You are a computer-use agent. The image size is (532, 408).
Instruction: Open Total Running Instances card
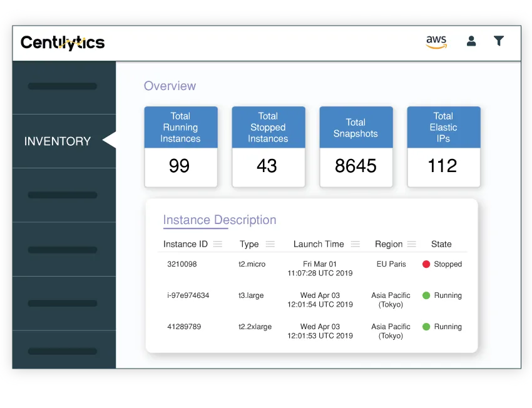pyautogui.click(x=181, y=147)
